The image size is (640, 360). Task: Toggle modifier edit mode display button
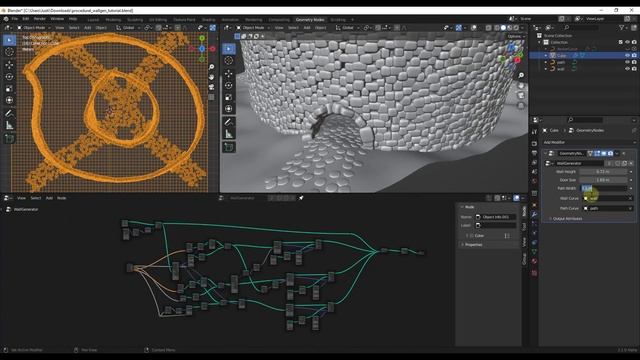coord(597,153)
